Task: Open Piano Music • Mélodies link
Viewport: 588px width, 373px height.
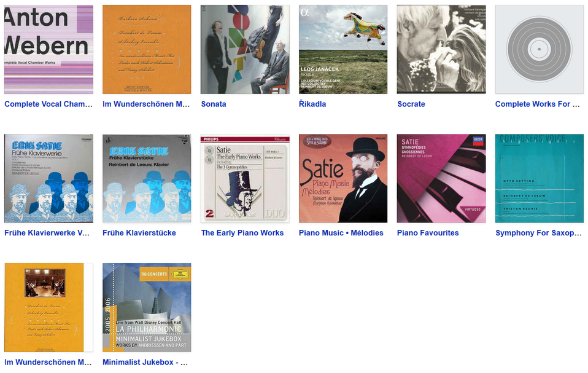Action: [341, 233]
